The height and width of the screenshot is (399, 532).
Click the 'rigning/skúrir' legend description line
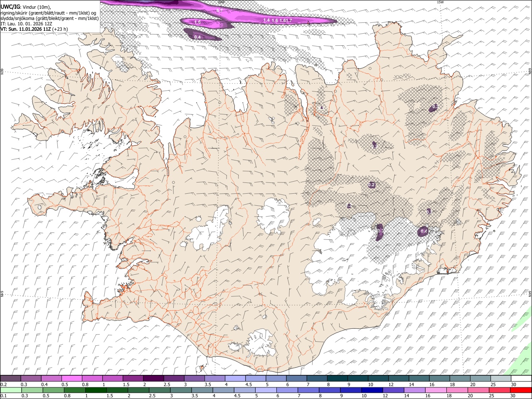point(49,13)
